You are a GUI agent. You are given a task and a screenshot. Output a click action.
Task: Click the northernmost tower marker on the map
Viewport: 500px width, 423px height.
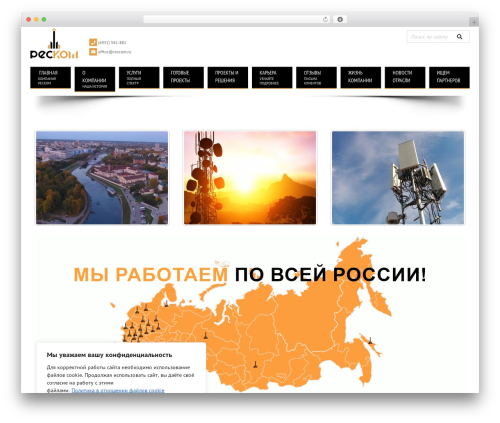click(x=167, y=303)
